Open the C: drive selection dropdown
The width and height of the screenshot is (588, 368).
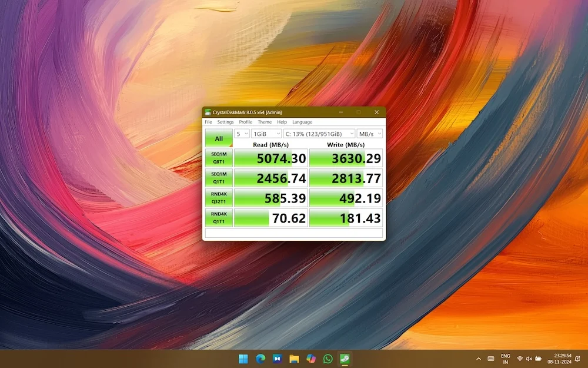319,134
